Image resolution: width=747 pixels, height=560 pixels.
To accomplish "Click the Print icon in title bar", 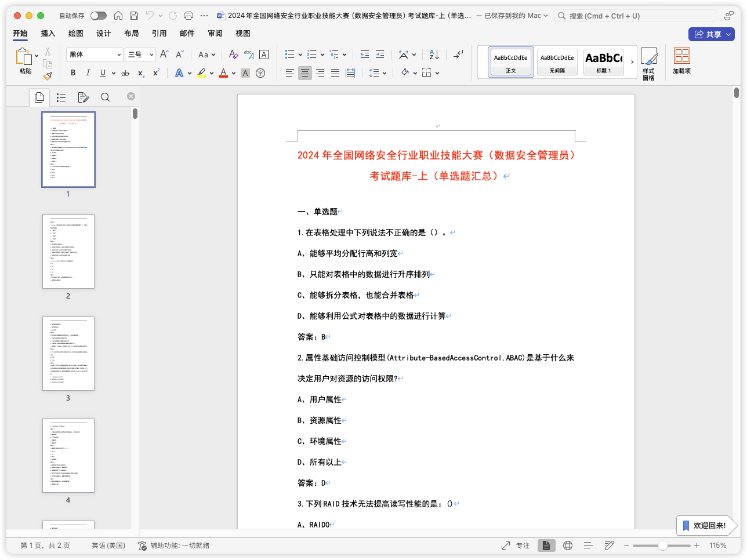I will (188, 16).
